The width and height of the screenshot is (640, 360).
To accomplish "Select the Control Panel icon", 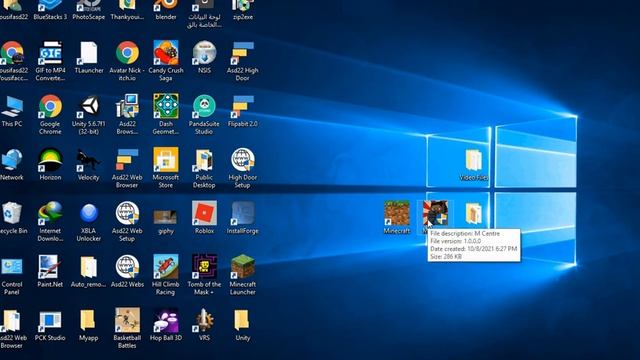I will [x=12, y=275].
